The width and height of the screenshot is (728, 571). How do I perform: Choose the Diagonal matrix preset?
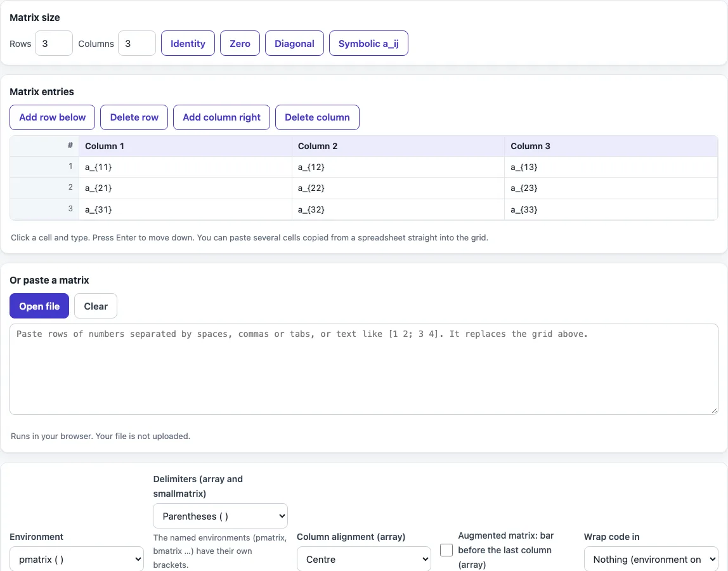[294, 43]
